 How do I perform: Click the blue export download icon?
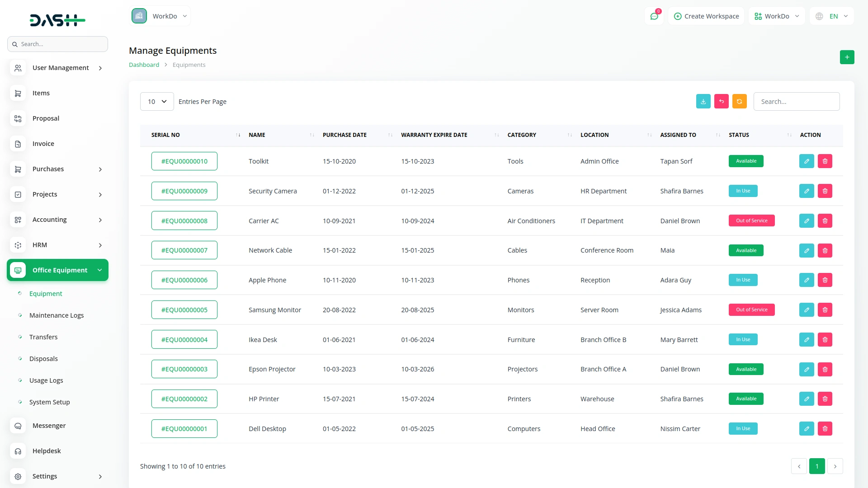703,102
